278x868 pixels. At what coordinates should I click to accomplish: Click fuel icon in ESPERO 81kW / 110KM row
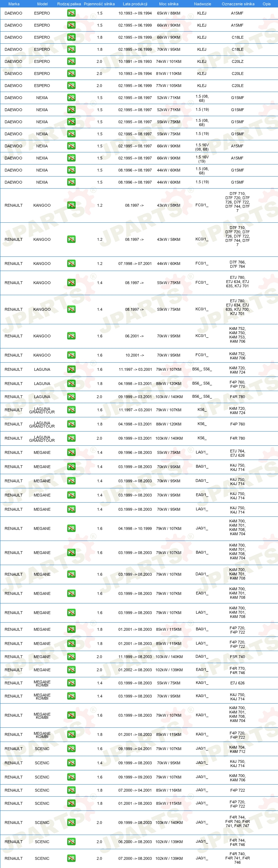71,74
